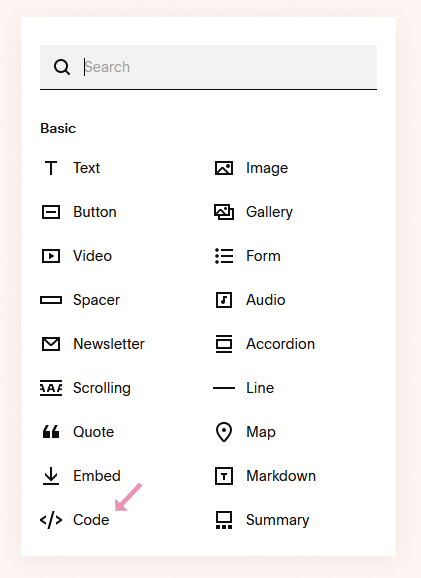Click the Code block label

point(91,520)
